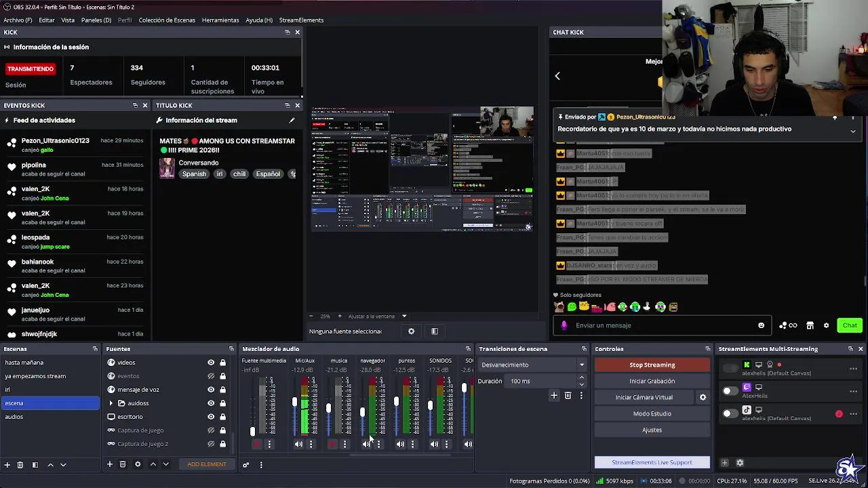Mute the SONIDOS audio channel

click(434, 445)
